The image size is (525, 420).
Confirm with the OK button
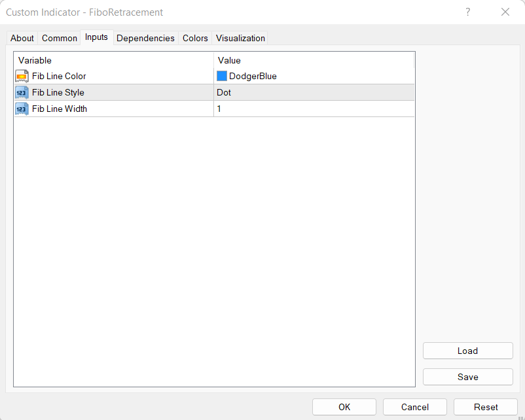[344, 407]
